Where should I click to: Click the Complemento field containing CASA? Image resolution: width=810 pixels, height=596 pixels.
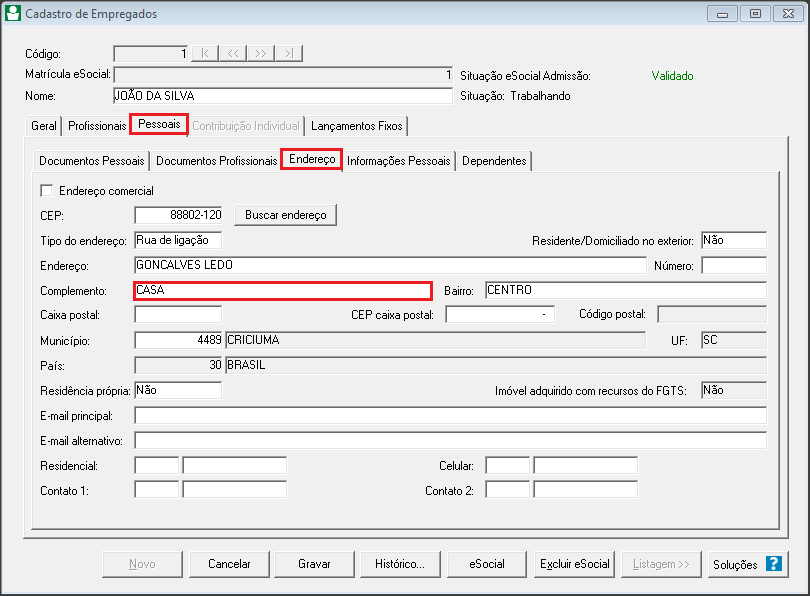point(282,291)
